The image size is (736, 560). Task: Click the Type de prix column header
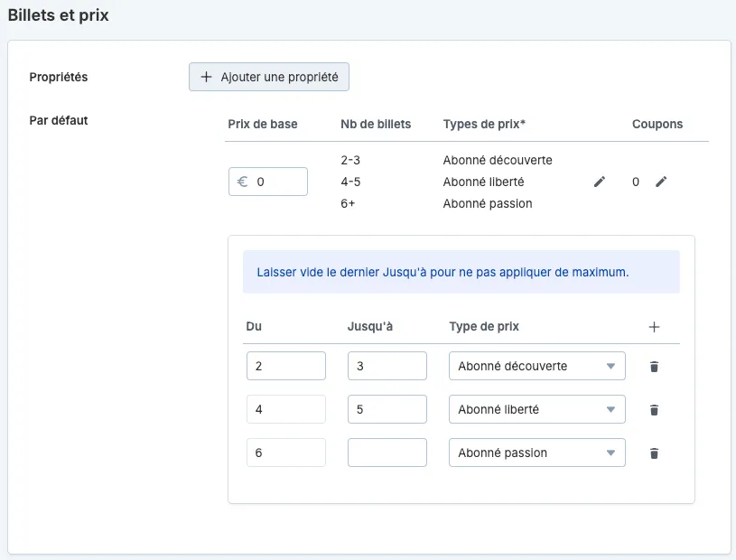pyautogui.click(x=484, y=327)
